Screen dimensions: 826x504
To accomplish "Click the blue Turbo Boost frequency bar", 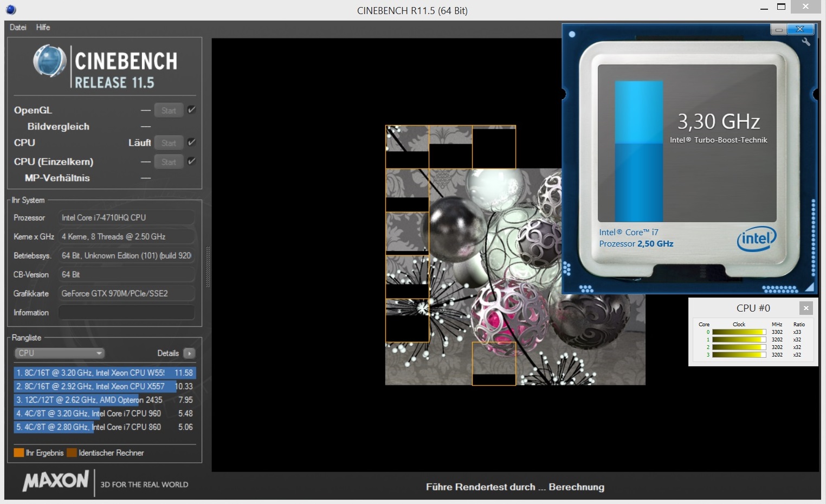I will click(x=639, y=151).
